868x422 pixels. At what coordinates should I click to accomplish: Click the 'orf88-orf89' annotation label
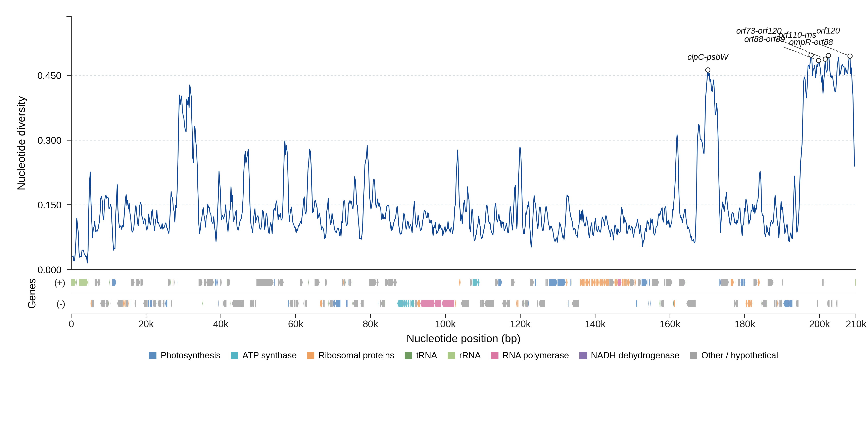(x=764, y=39)
